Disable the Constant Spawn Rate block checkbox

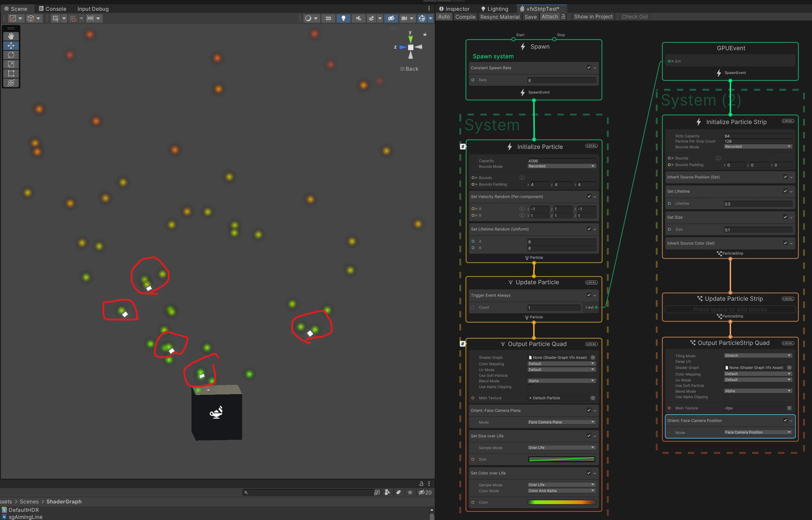[589, 67]
